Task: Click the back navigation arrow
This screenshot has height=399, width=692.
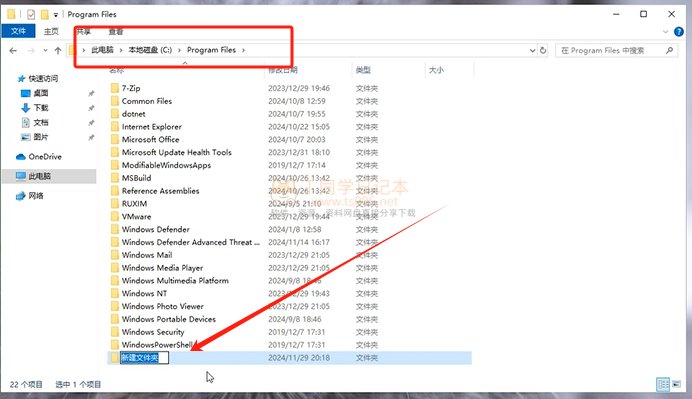Action: coord(13,51)
